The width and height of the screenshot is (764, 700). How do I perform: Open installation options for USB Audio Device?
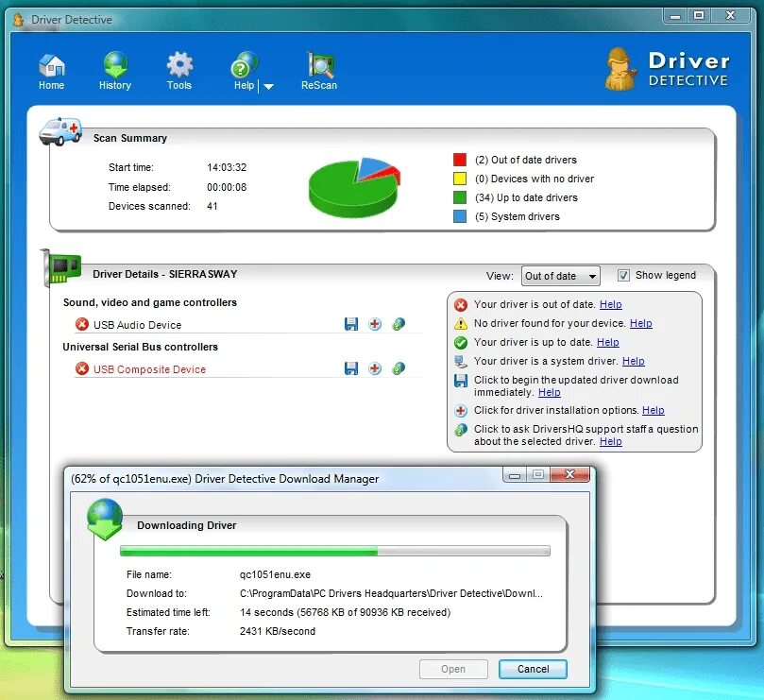coord(375,324)
